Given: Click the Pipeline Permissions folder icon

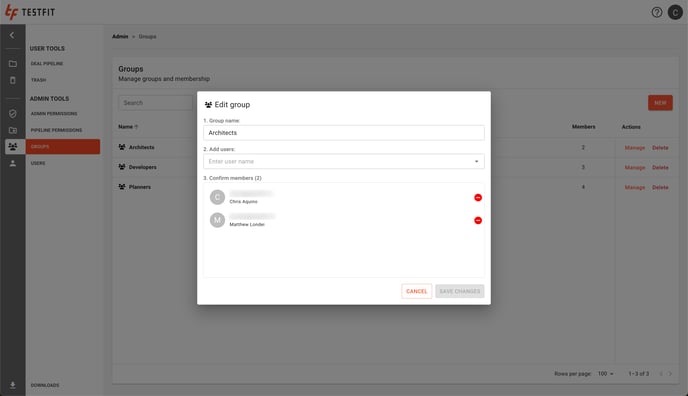Looking at the screenshot, I should click(x=13, y=130).
